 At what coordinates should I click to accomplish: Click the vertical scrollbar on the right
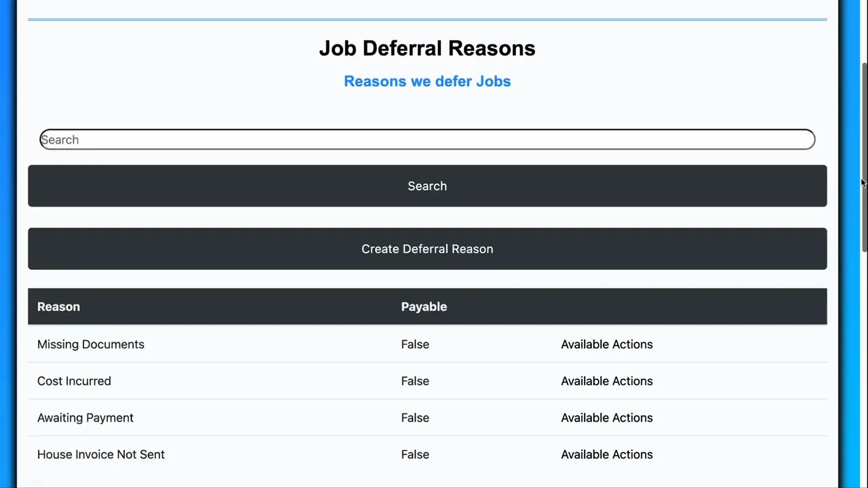(x=862, y=156)
